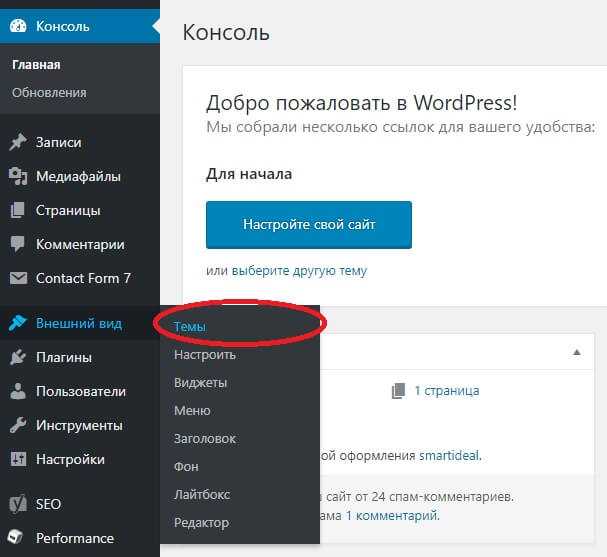The height and width of the screenshot is (557, 607).
Task: Select Редактор in the flyout submenu
Action: click(201, 523)
